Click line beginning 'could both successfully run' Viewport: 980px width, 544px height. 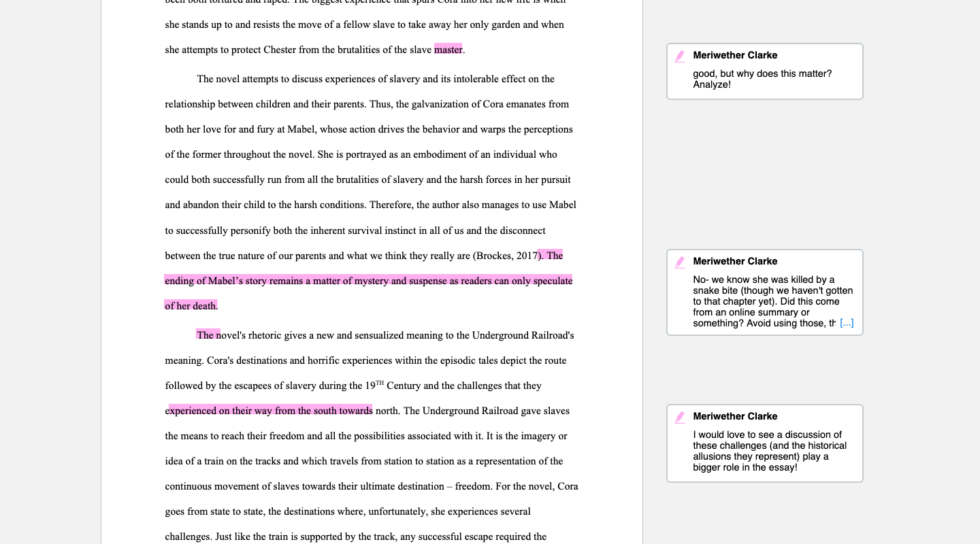pyautogui.click(x=367, y=180)
